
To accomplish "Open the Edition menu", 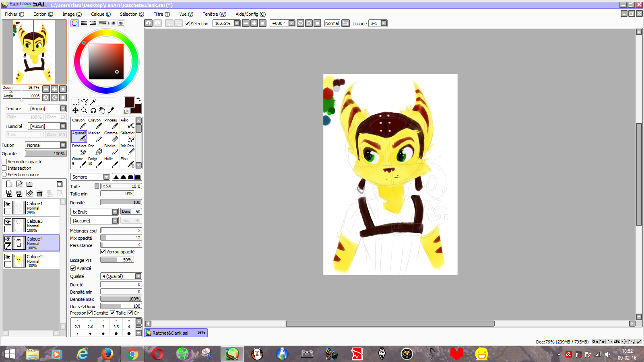I will (43, 14).
